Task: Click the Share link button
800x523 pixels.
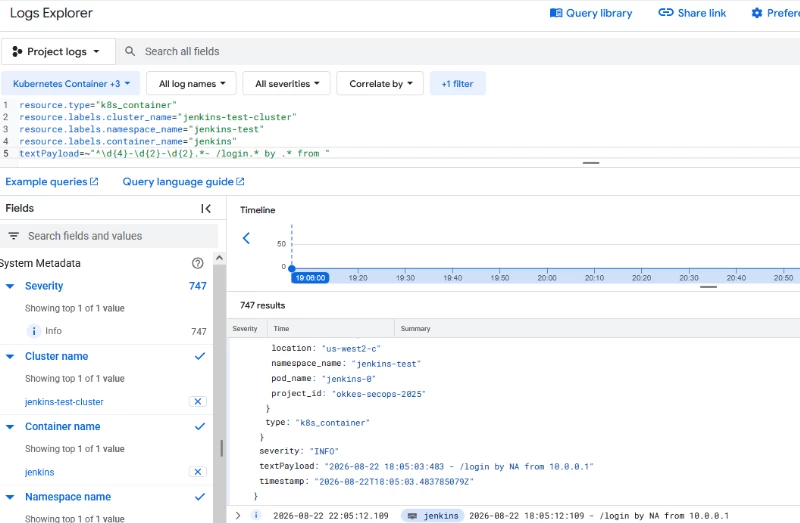Action: pos(692,13)
